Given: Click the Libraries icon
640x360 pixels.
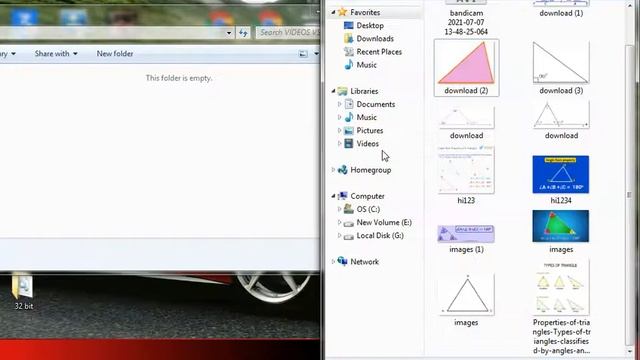Looking at the screenshot, I should point(342,91).
